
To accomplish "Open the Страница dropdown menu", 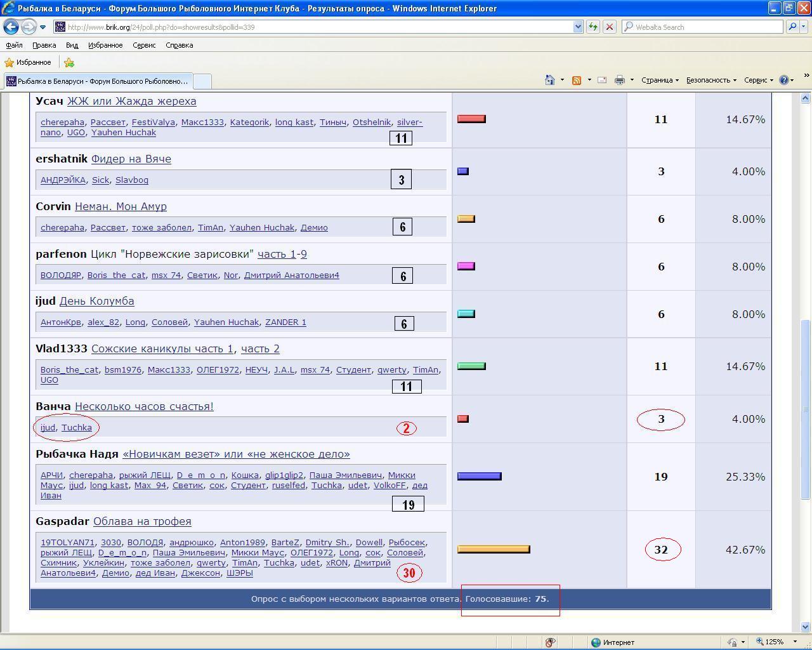I will point(659,80).
